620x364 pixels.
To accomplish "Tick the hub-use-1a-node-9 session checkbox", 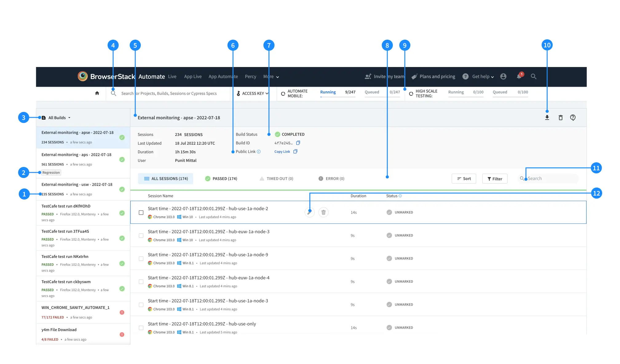I will pos(141,259).
